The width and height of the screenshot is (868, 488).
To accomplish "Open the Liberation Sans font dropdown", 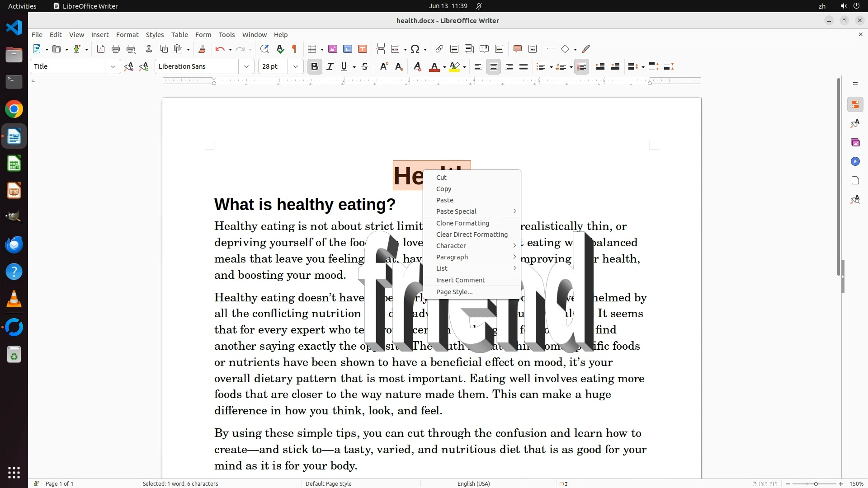I will coord(246,67).
